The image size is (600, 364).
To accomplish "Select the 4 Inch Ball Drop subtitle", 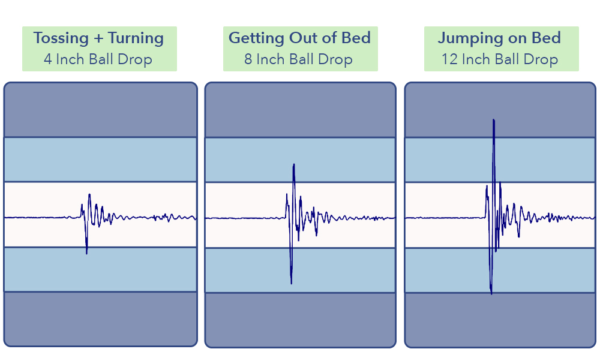I will click(x=98, y=59).
